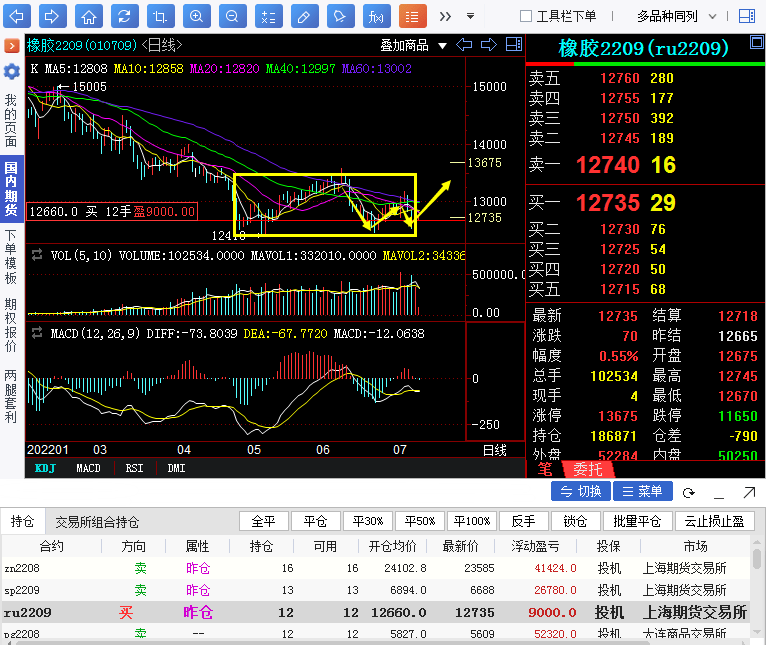Click the orange list view icon
The width and height of the screenshot is (766, 645).
pyautogui.click(x=412, y=16)
